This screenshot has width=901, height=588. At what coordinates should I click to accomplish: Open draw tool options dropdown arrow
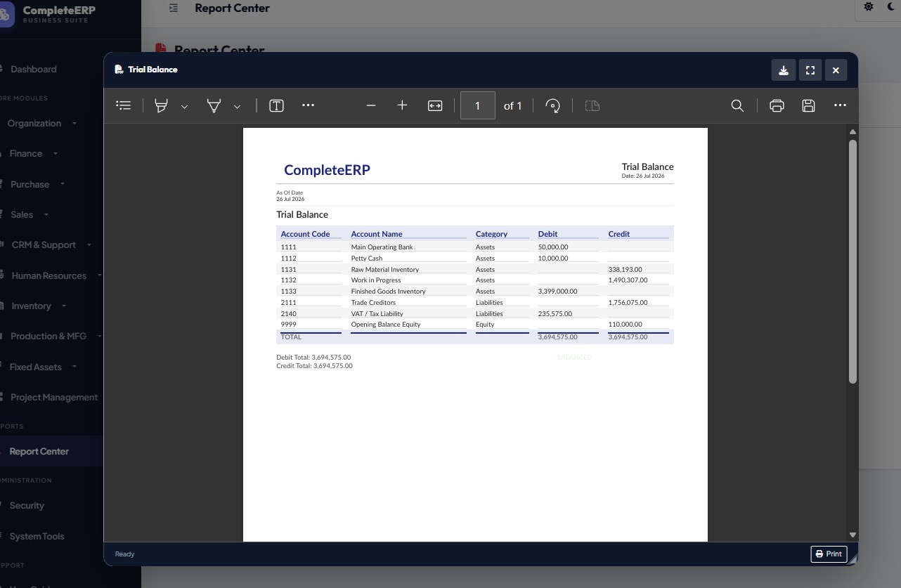pos(237,106)
